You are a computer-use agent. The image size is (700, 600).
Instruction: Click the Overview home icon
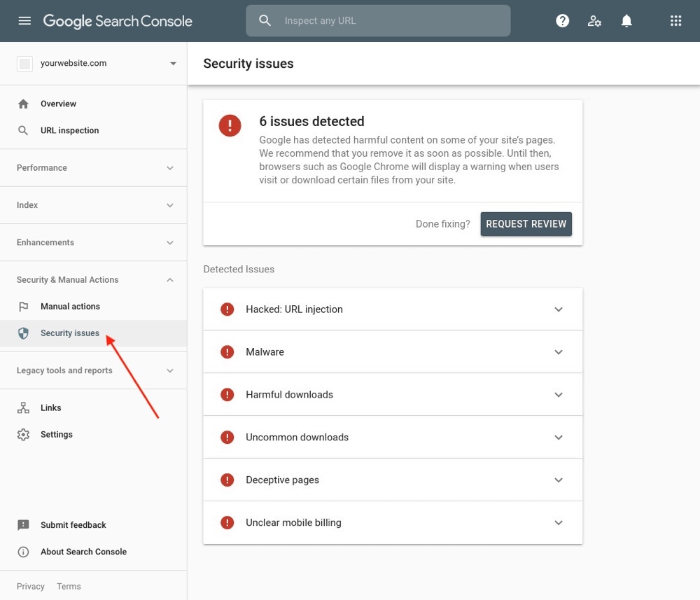23,104
